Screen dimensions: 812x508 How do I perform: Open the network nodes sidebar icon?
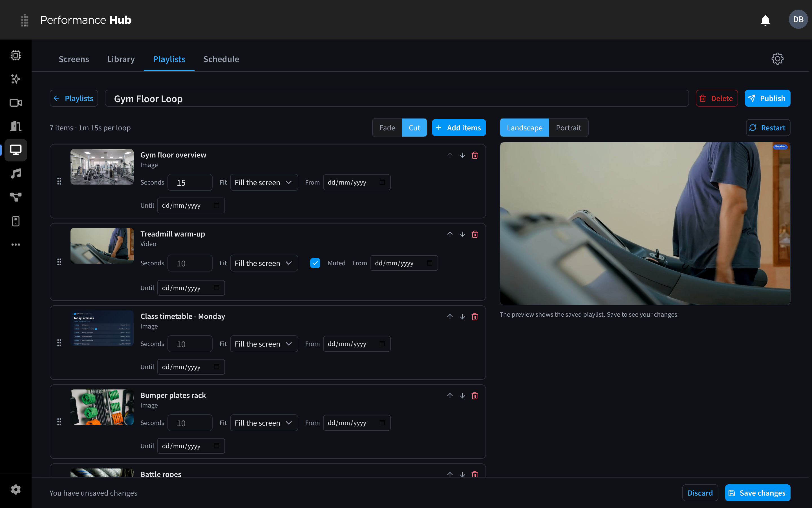click(x=16, y=197)
